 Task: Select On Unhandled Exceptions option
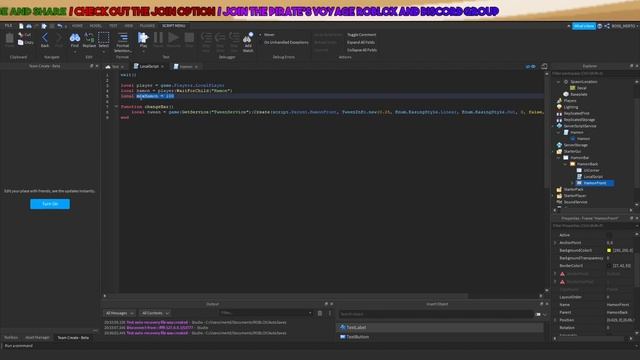[x=286, y=42]
